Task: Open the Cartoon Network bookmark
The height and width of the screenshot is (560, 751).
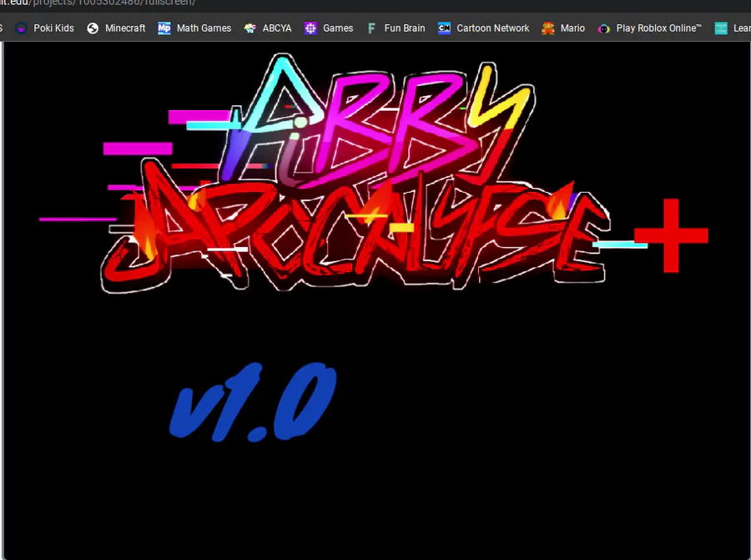Action: tap(484, 28)
